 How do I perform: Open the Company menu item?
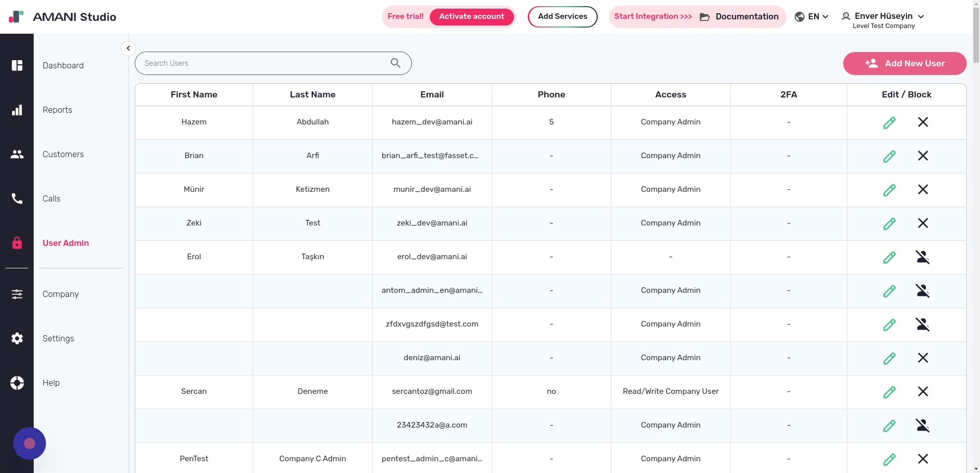[60, 294]
